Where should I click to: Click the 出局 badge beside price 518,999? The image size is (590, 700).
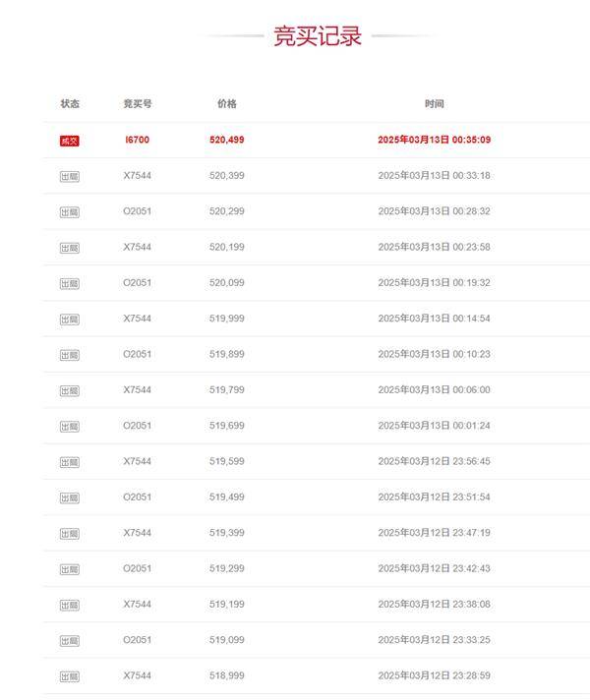pos(69,676)
